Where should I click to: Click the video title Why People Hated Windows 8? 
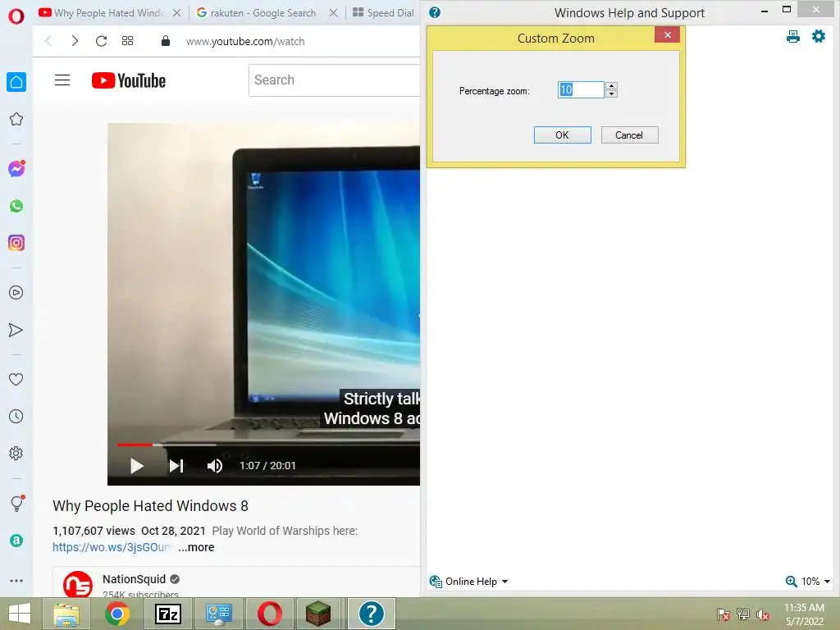(151, 505)
